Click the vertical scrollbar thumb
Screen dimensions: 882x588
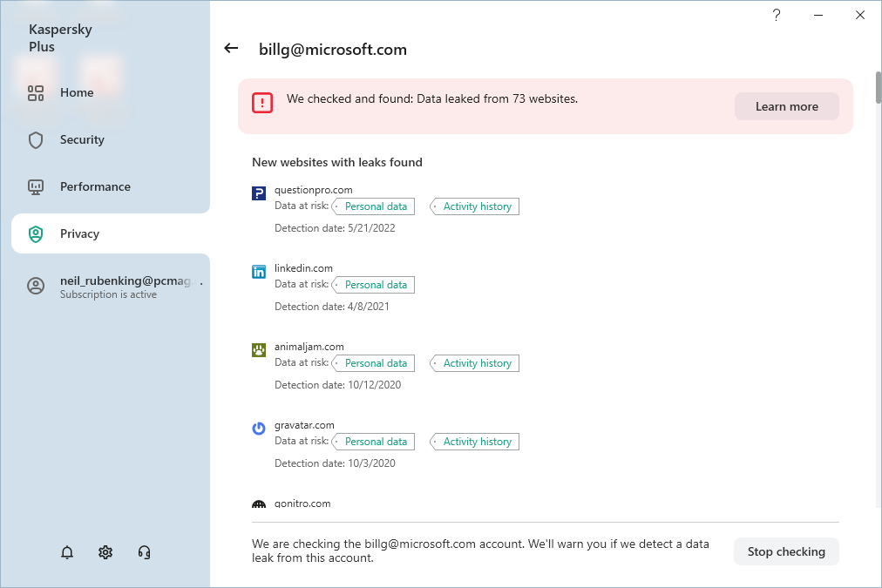tap(877, 89)
